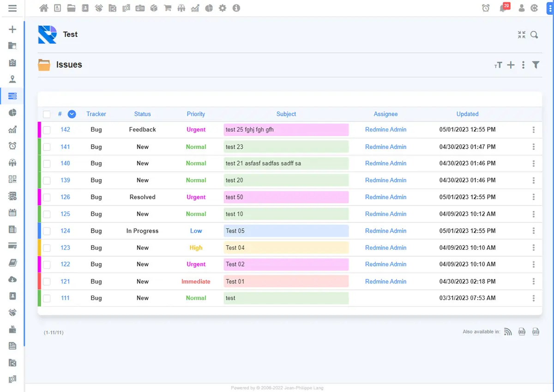Click the RSS feed export icon

click(x=508, y=332)
